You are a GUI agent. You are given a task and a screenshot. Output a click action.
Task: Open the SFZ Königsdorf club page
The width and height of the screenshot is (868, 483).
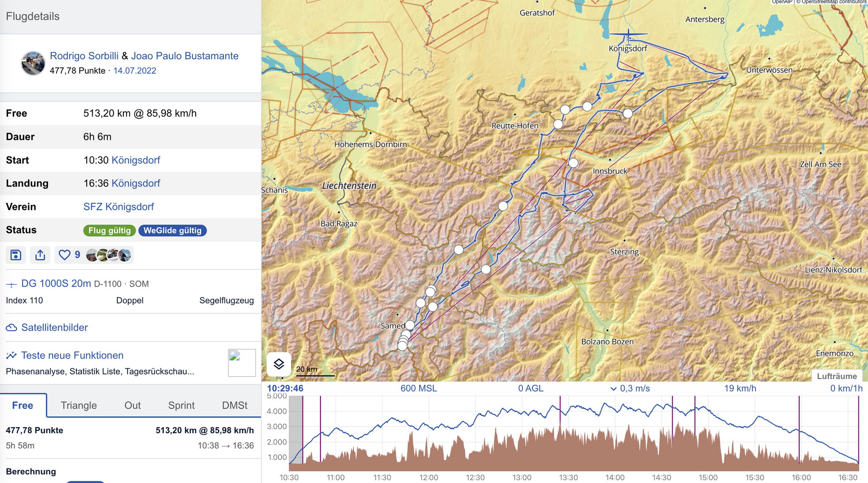pyautogui.click(x=118, y=207)
